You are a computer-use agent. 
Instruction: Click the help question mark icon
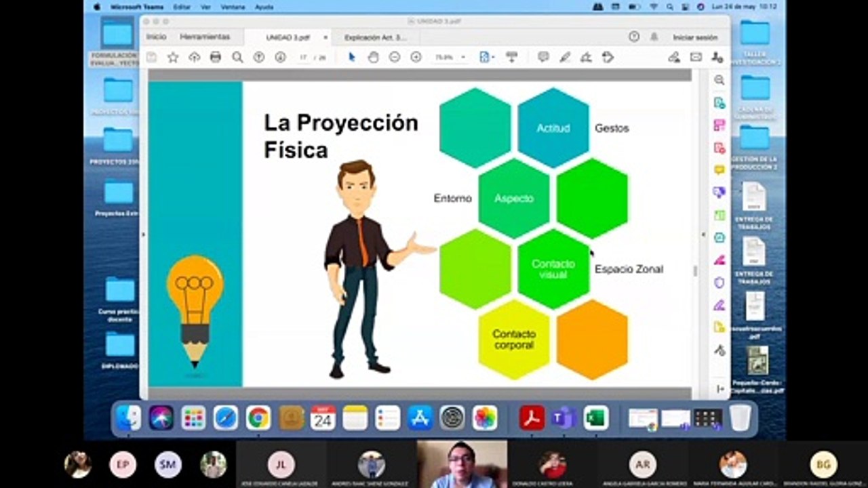[634, 37]
